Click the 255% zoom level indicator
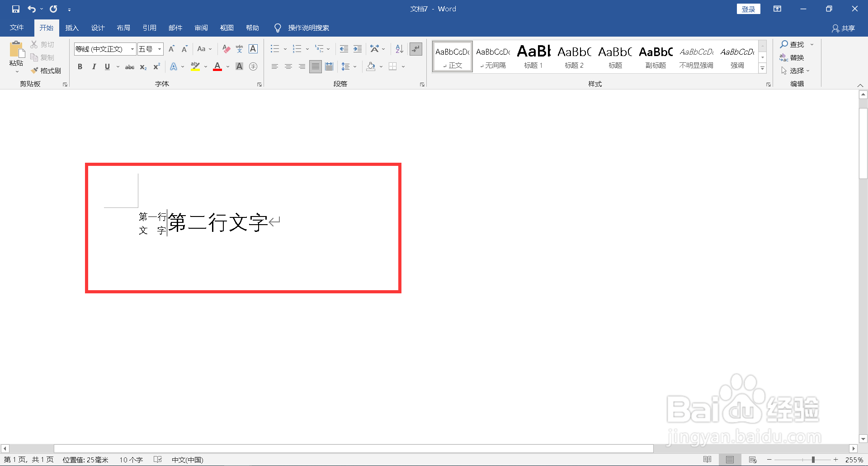Image resolution: width=868 pixels, height=466 pixels. tap(854, 460)
